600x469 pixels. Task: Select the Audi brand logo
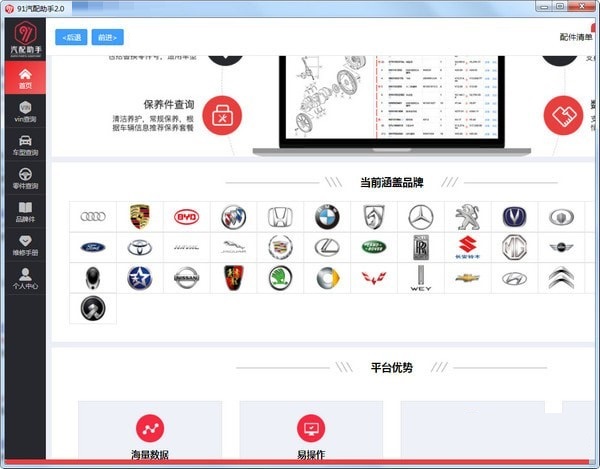[x=93, y=217]
